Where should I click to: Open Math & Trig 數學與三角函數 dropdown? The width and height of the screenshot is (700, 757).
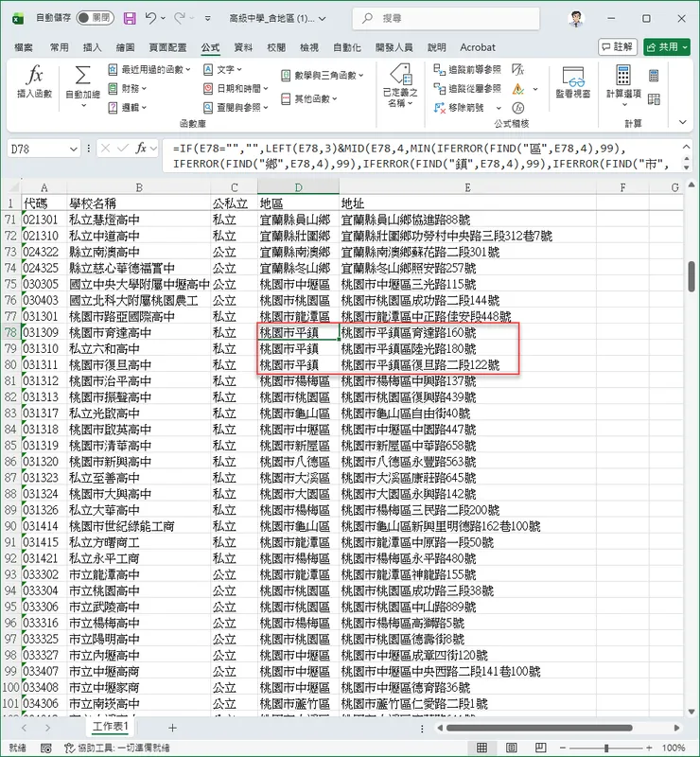(323, 76)
